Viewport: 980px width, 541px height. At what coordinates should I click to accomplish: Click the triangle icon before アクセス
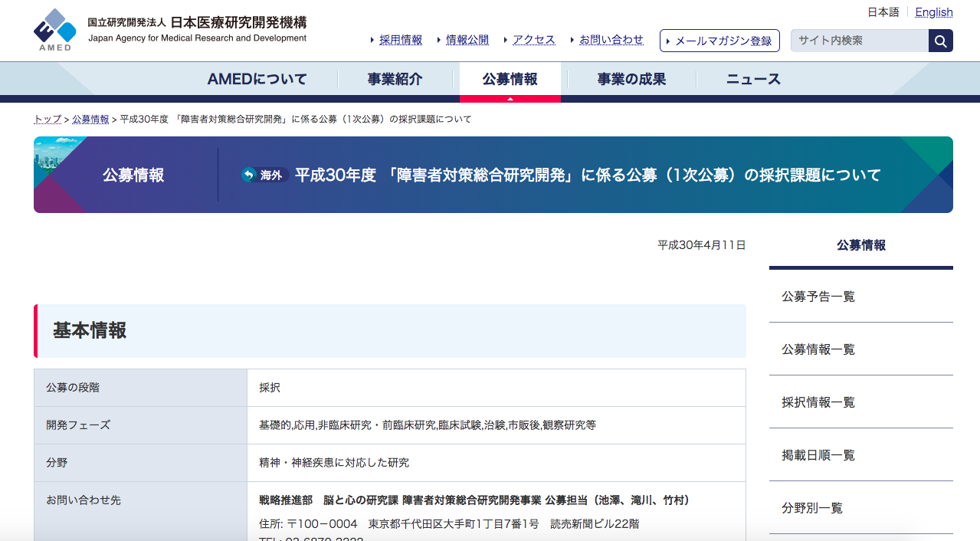point(505,40)
